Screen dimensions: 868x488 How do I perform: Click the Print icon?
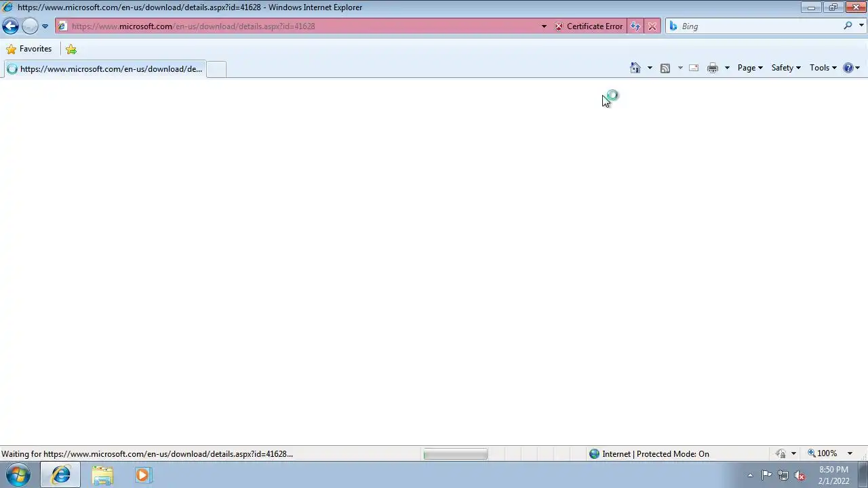(713, 68)
